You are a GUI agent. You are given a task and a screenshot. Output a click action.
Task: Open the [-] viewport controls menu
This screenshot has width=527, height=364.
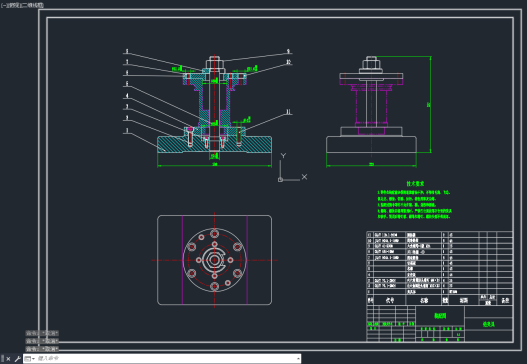[x=3, y=5]
